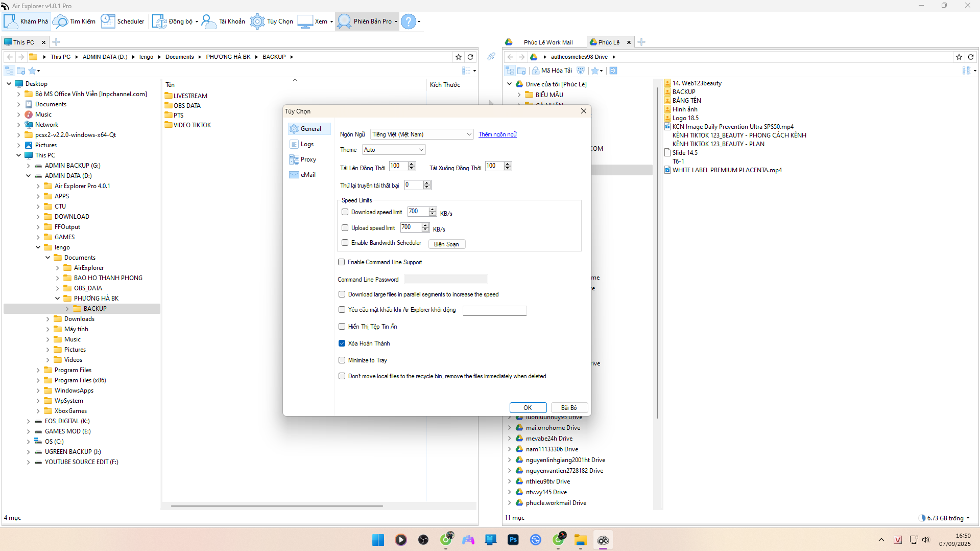Enable the Download speed limit checkbox
Screen dimensions: 980x551
345,212
